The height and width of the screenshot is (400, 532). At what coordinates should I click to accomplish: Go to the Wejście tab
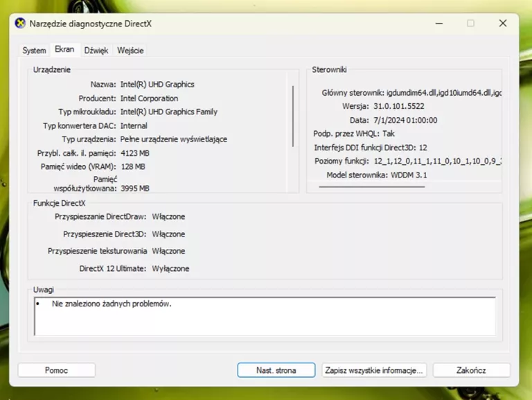(x=130, y=51)
